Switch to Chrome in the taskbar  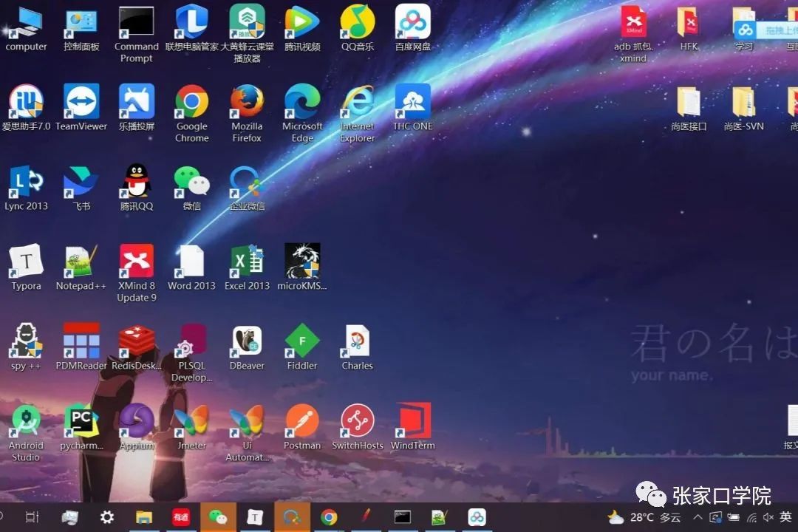(329, 517)
